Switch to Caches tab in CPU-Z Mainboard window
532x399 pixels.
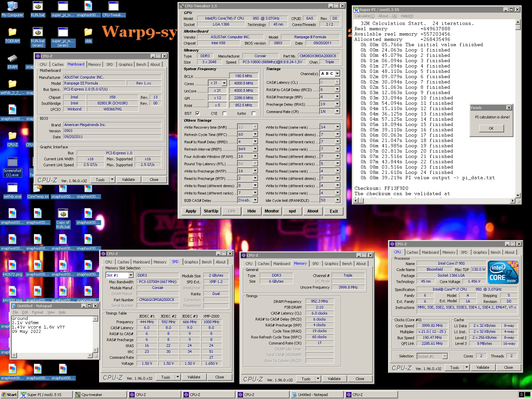pyautogui.click(x=58, y=65)
